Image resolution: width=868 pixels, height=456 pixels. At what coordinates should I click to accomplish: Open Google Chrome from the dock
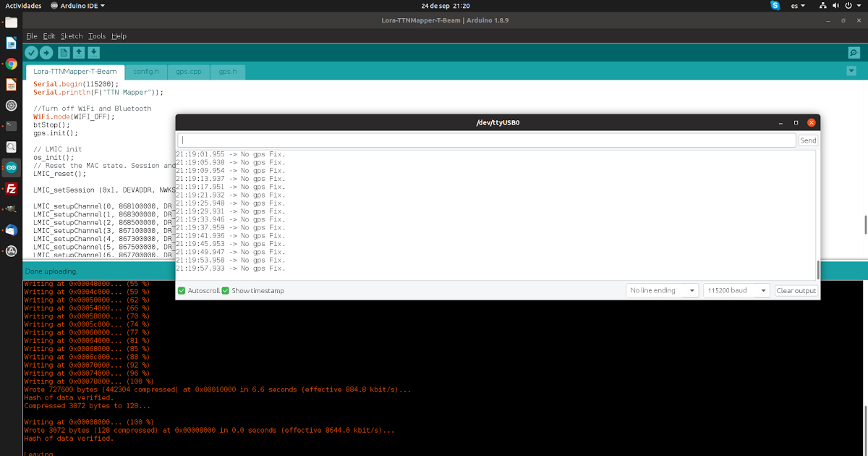tap(11, 64)
